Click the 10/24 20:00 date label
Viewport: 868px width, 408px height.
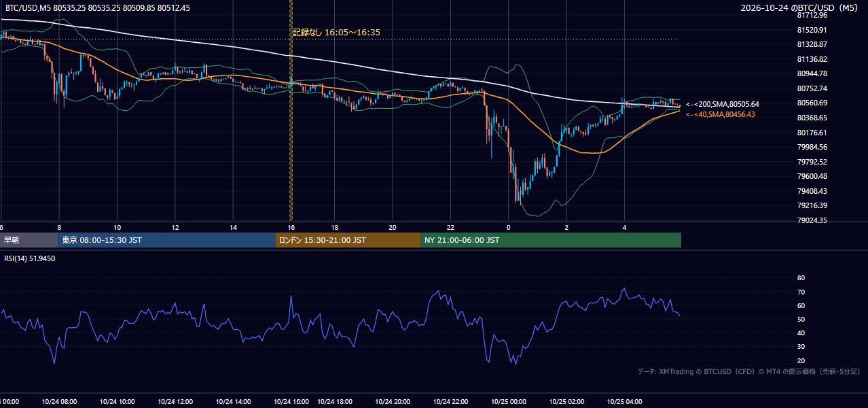(393, 402)
